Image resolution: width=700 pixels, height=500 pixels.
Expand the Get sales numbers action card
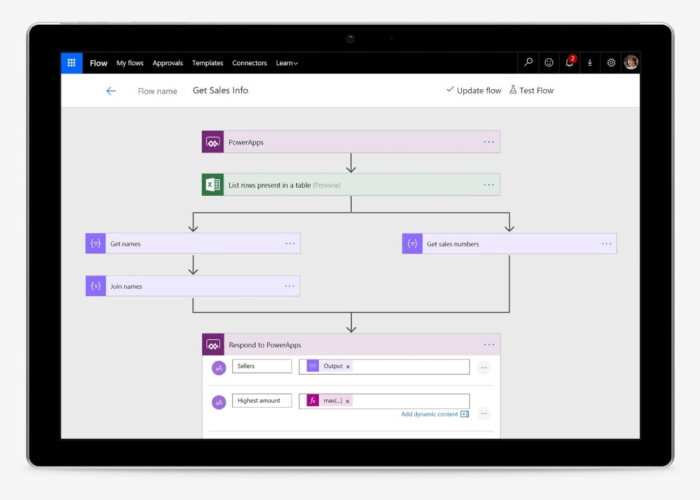[509, 243]
